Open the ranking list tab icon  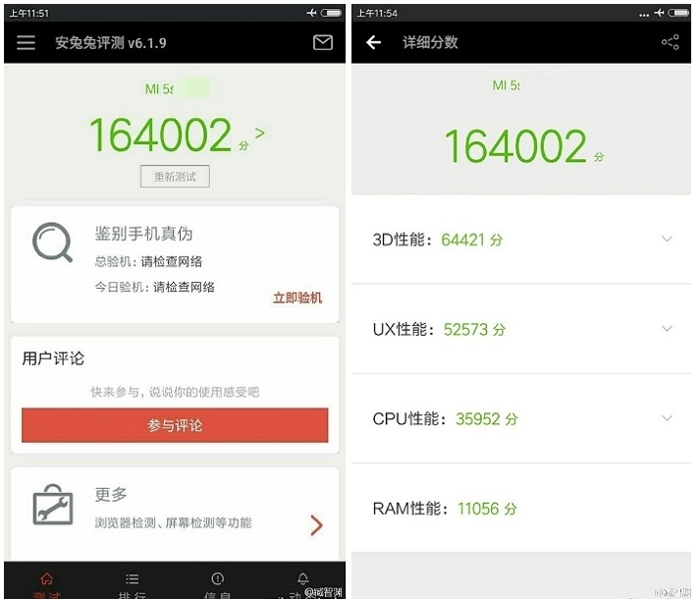(132, 579)
